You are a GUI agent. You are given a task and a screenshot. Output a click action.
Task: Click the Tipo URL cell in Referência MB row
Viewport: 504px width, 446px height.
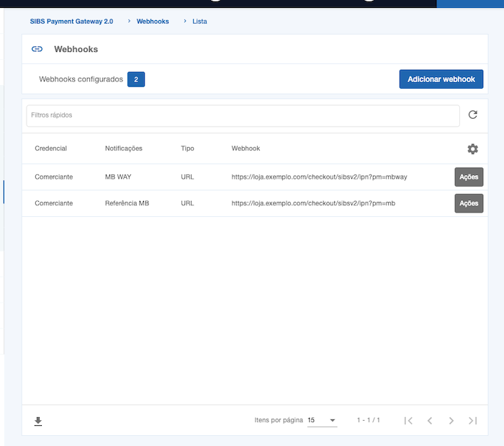click(187, 203)
